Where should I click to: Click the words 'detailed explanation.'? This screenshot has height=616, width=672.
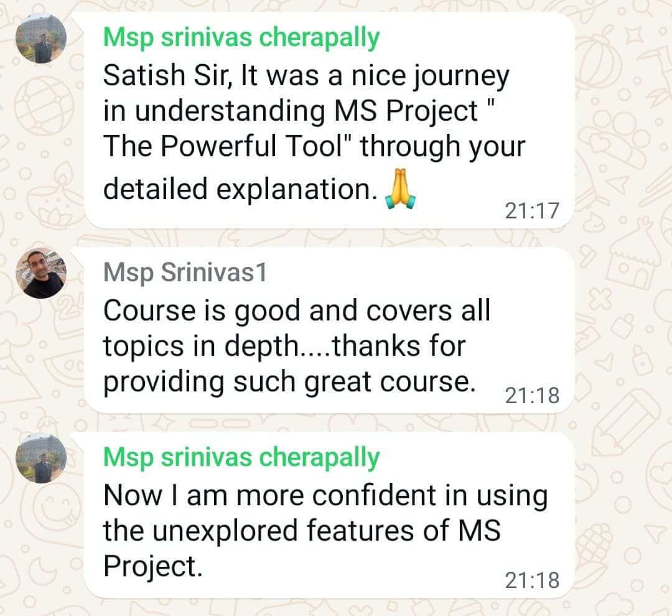(240, 189)
